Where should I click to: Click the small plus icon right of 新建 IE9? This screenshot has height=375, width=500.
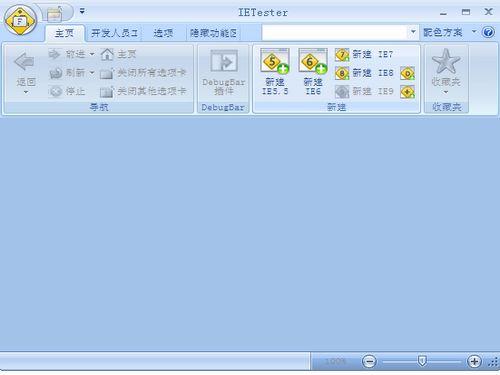click(x=407, y=92)
